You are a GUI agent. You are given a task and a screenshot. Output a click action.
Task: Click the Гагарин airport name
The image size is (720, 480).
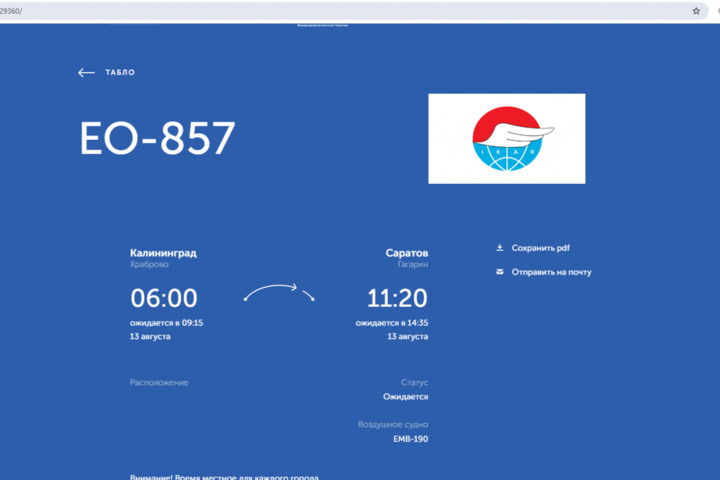[413, 264]
